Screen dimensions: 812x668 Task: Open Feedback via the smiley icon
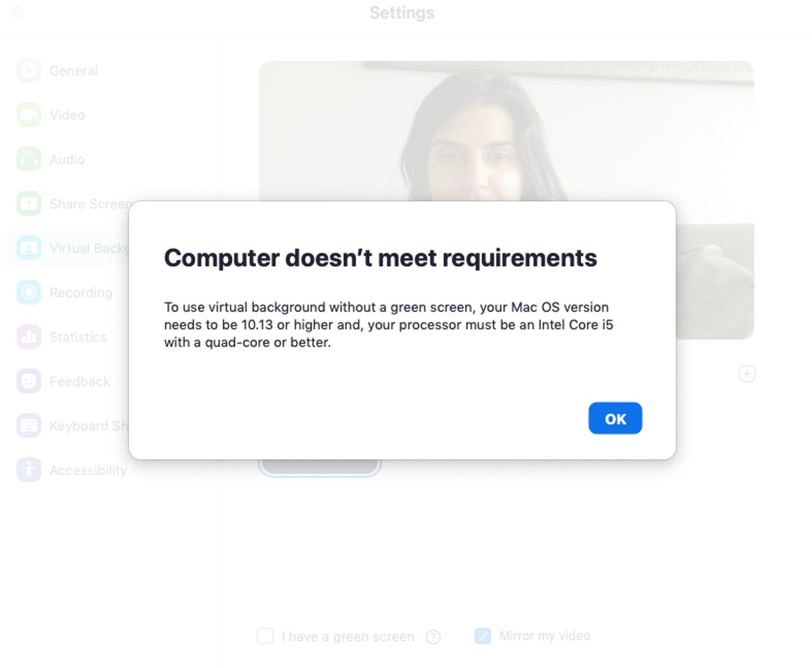(x=28, y=381)
